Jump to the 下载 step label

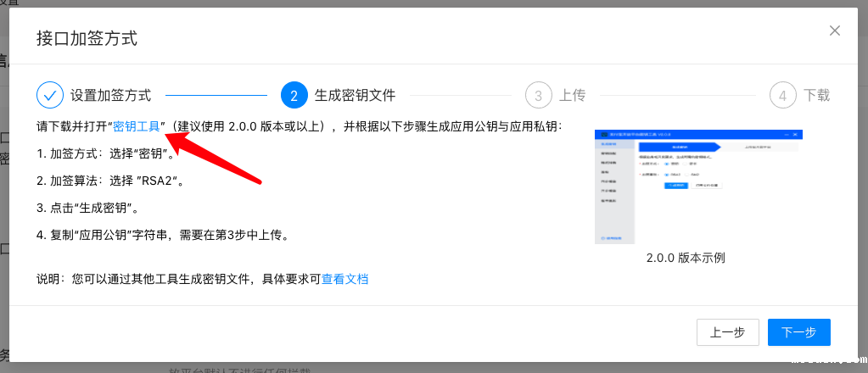coord(816,95)
